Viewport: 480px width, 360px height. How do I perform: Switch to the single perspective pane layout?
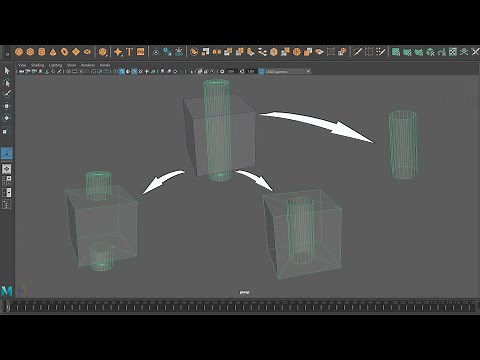point(7,169)
